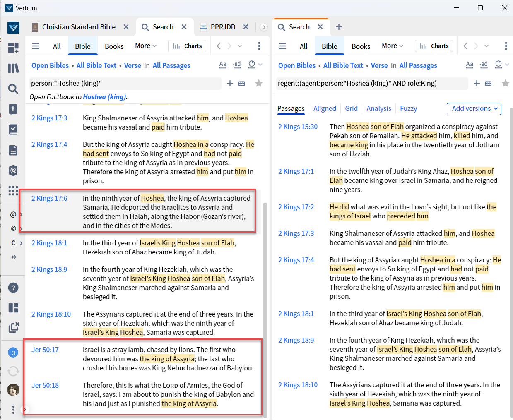513x420 pixels.
Task: Open checklist plans icon in sidebar
Action: pyautogui.click(x=13, y=130)
